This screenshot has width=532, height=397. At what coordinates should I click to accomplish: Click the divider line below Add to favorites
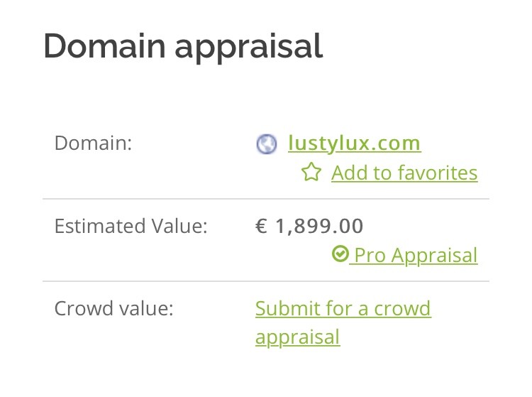(x=266, y=199)
